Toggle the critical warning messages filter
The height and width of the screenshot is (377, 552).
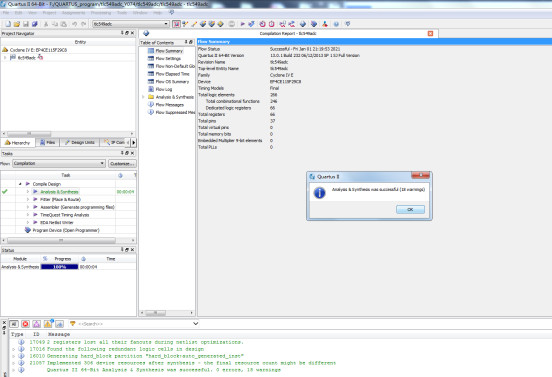coord(37,324)
